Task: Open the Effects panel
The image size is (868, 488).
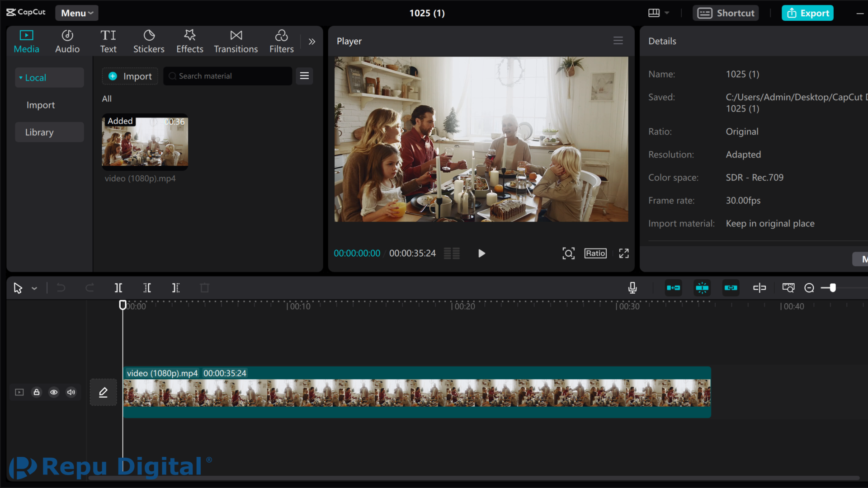Action: click(x=190, y=41)
